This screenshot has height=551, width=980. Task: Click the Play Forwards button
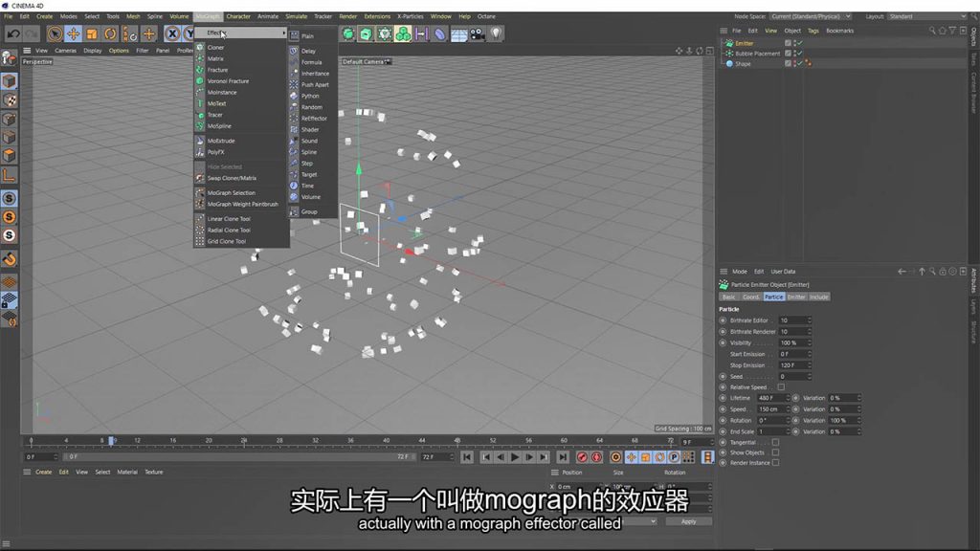point(514,457)
